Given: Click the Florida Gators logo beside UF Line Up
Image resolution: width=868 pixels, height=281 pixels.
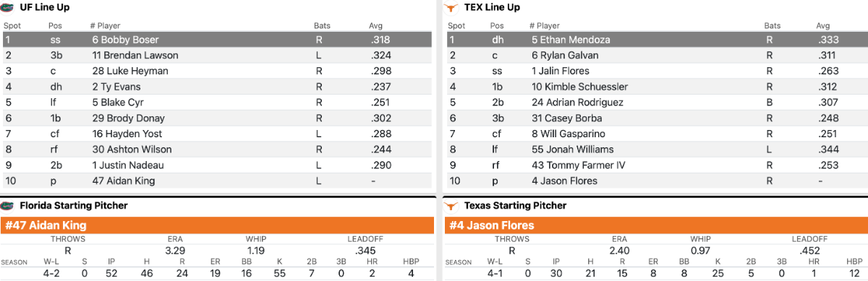Looking at the screenshot, I should [8, 7].
